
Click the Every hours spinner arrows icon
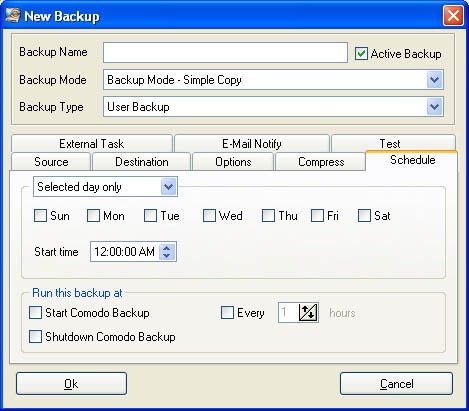click(x=308, y=313)
